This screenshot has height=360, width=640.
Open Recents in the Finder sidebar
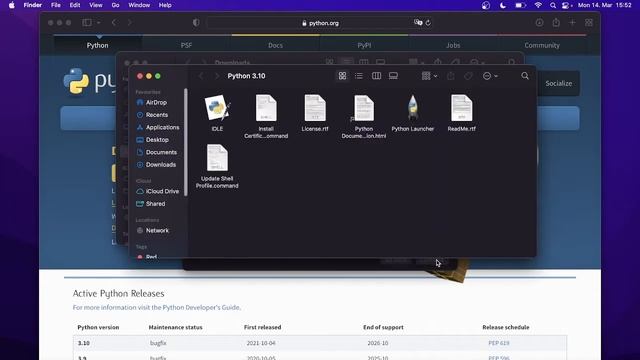tap(156, 115)
